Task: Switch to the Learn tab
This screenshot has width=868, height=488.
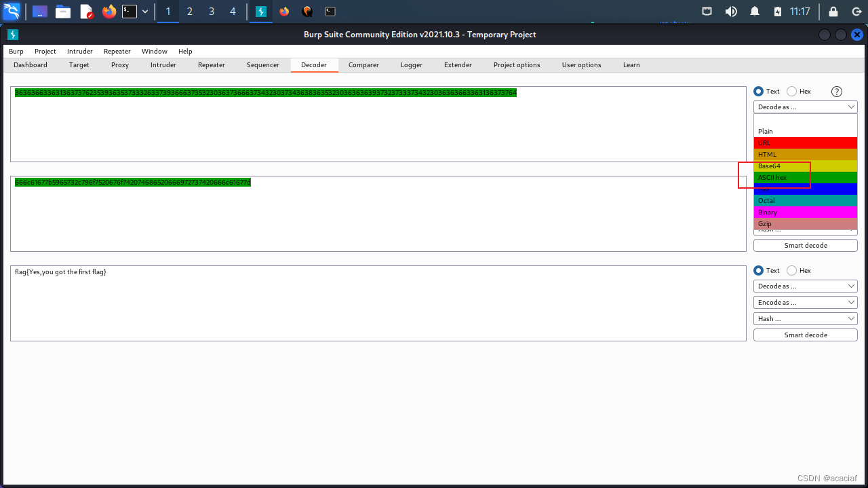Action: tap(631, 65)
